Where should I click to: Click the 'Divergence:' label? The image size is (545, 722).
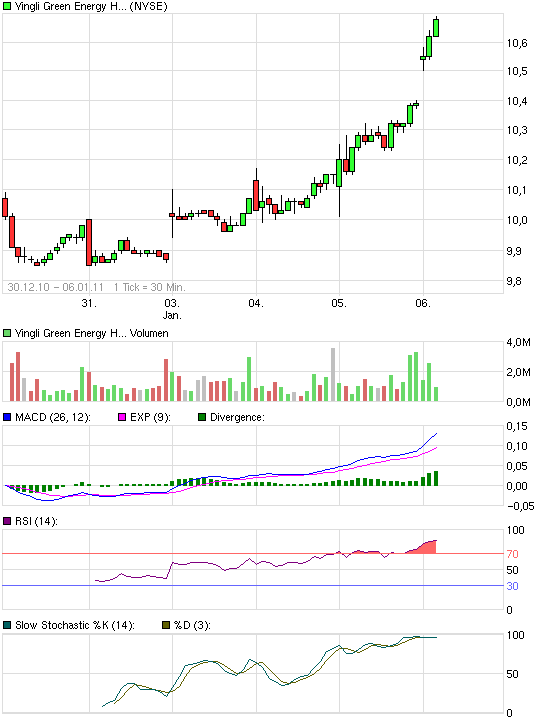coord(237,417)
